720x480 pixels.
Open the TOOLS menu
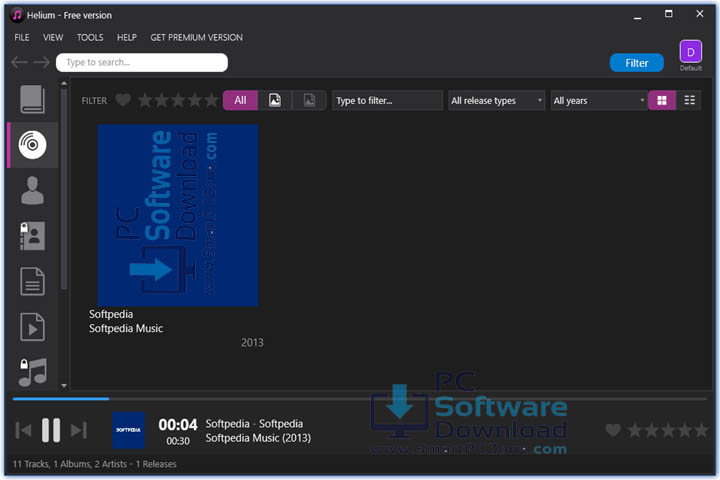pyautogui.click(x=90, y=38)
